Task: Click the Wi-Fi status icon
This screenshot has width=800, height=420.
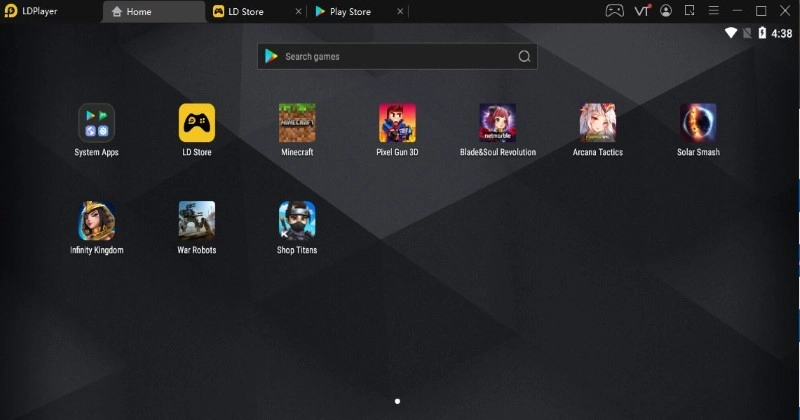Action: pyautogui.click(x=731, y=33)
